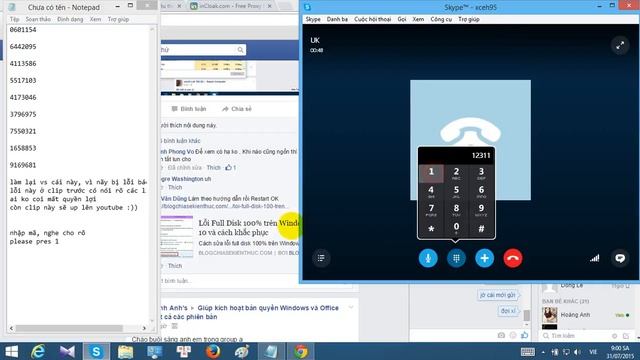This screenshot has height=360, width=640.
Task: Click the Chia sẻ button on Facebook post
Action: (x=237, y=109)
